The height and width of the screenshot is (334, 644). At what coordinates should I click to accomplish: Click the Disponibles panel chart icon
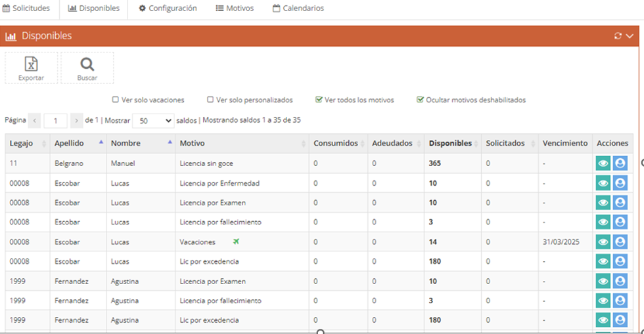11,36
